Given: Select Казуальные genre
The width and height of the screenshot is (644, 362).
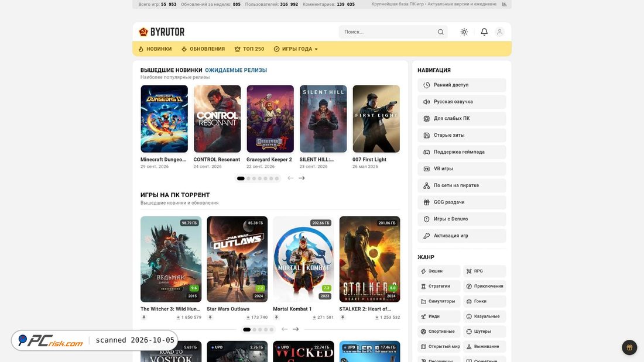Looking at the screenshot, I should coord(485,316).
